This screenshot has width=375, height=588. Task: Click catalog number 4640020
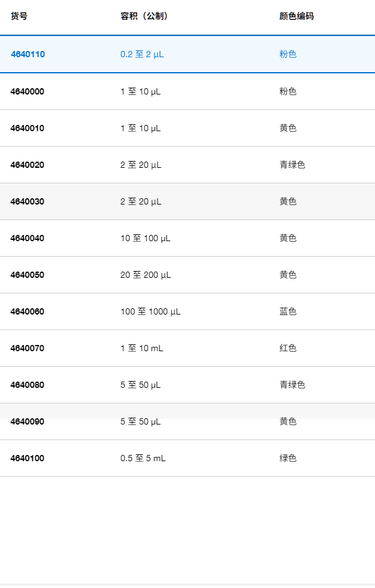pyautogui.click(x=28, y=165)
